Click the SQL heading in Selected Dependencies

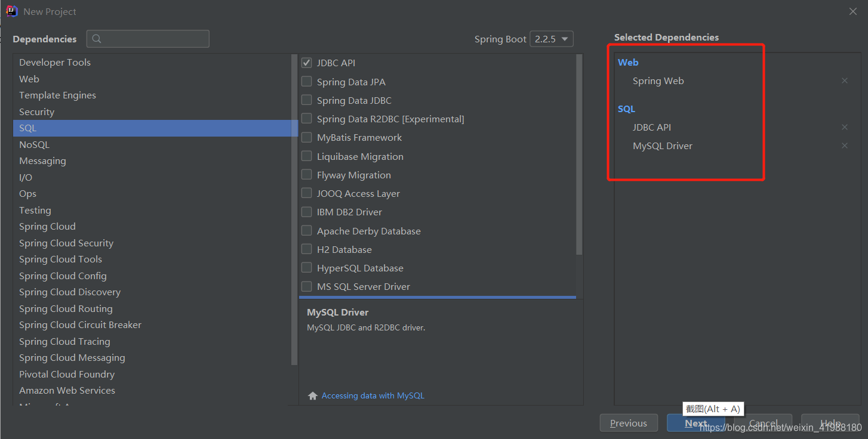point(626,109)
